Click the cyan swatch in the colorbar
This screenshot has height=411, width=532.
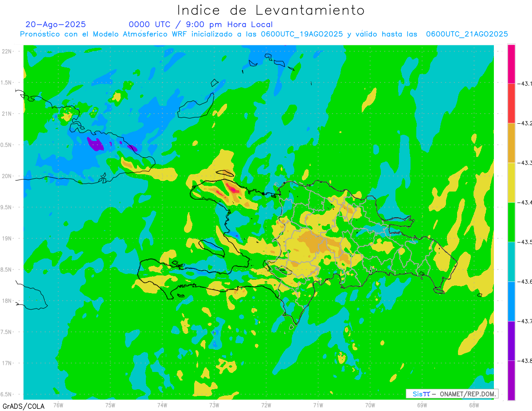point(511,262)
